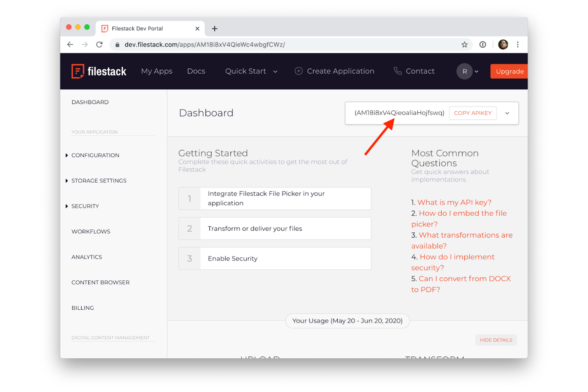588x392 pixels.
Task: Click the Getting Started heading
Action: pyautogui.click(x=213, y=153)
